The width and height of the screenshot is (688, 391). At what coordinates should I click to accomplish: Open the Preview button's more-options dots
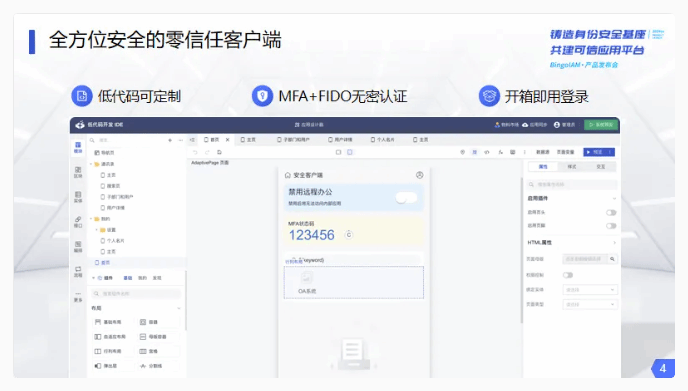pos(610,152)
